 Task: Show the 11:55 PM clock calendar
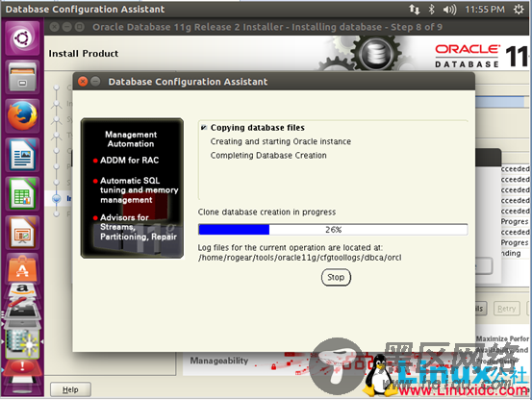pos(485,10)
